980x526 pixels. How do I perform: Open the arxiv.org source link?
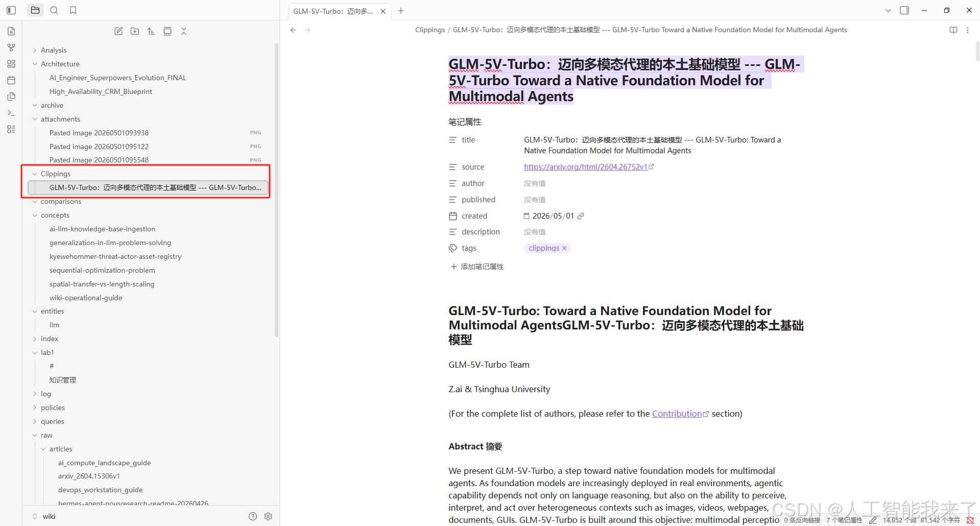tap(586, 167)
